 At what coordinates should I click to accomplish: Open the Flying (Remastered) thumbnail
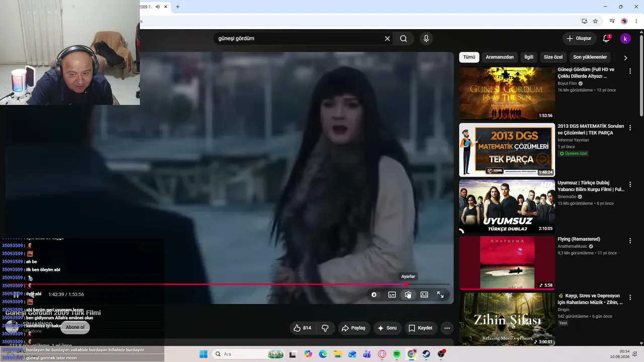(x=507, y=263)
